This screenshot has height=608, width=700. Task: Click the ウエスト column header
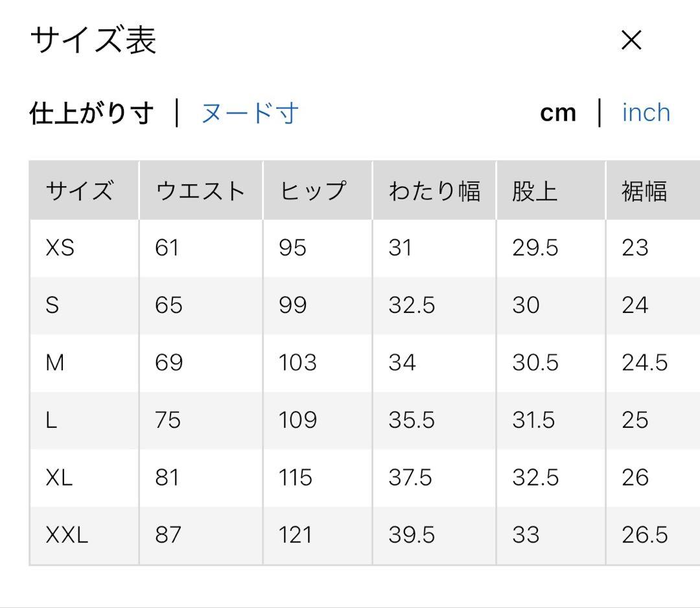200,191
